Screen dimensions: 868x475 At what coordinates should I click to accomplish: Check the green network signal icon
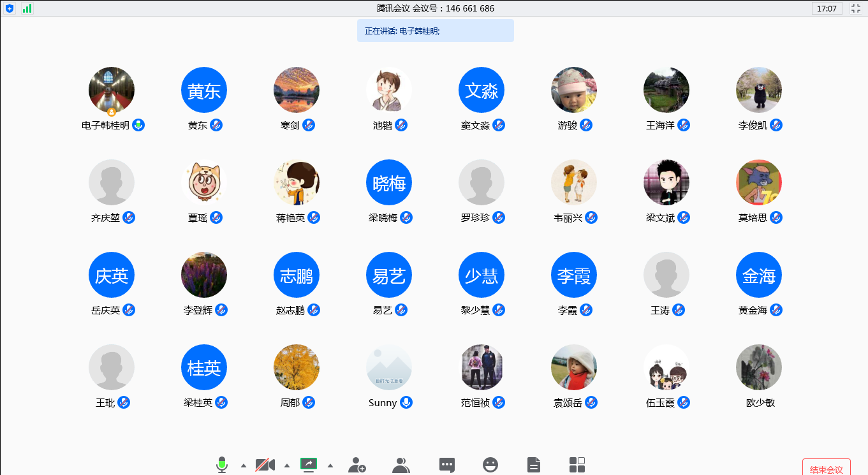pyautogui.click(x=27, y=8)
